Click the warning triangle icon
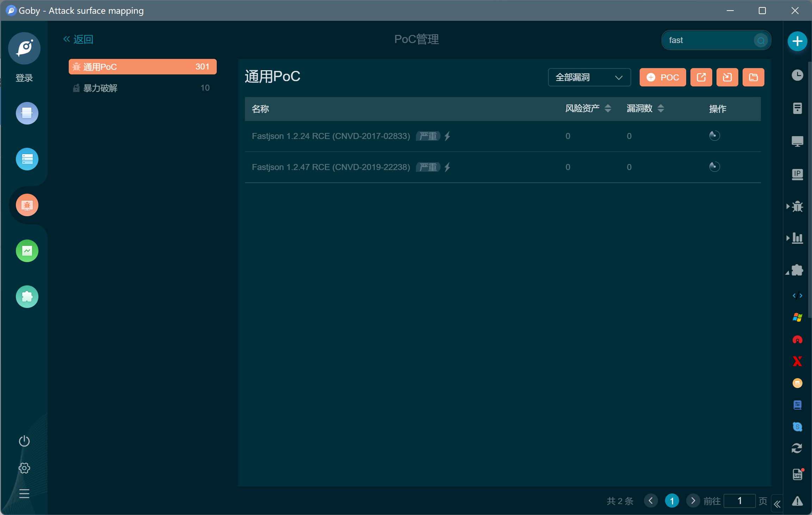The image size is (812, 515). click(798, 501)
